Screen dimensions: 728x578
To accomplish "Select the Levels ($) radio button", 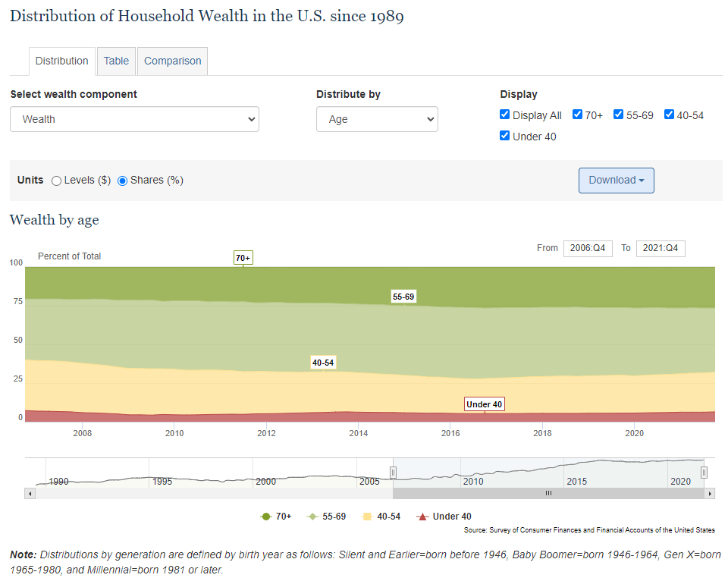I will pyautogui.click(x=56, y=181).
